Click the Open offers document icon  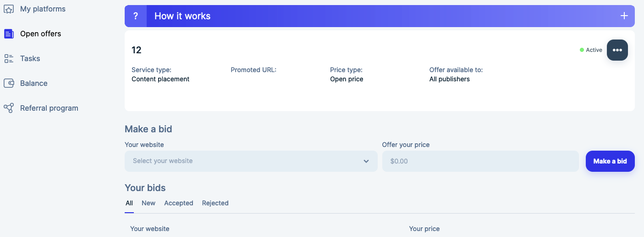pyautogui.click(x=9, y=34)
